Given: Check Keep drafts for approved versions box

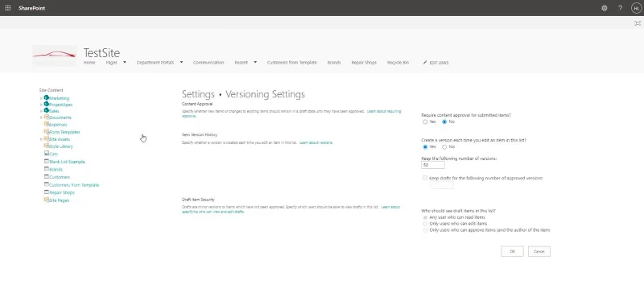Looking at the screenshot, I should pyautogui.click(x=425, y=178).
